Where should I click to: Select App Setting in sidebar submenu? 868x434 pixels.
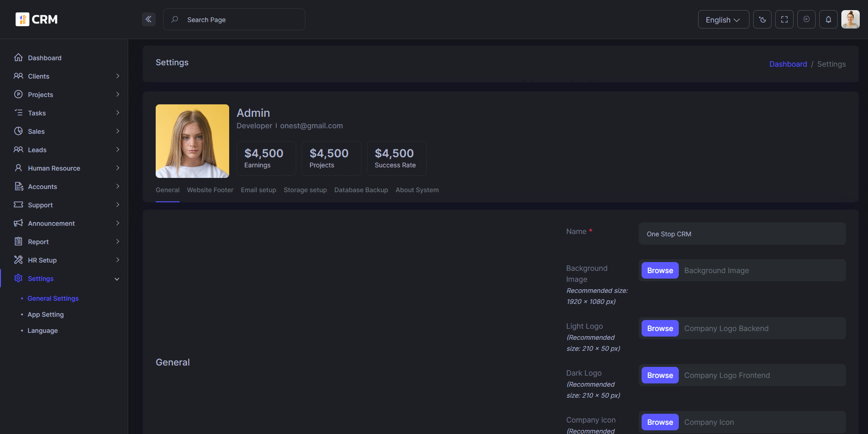pyautogui.click(x=45, y=314)
